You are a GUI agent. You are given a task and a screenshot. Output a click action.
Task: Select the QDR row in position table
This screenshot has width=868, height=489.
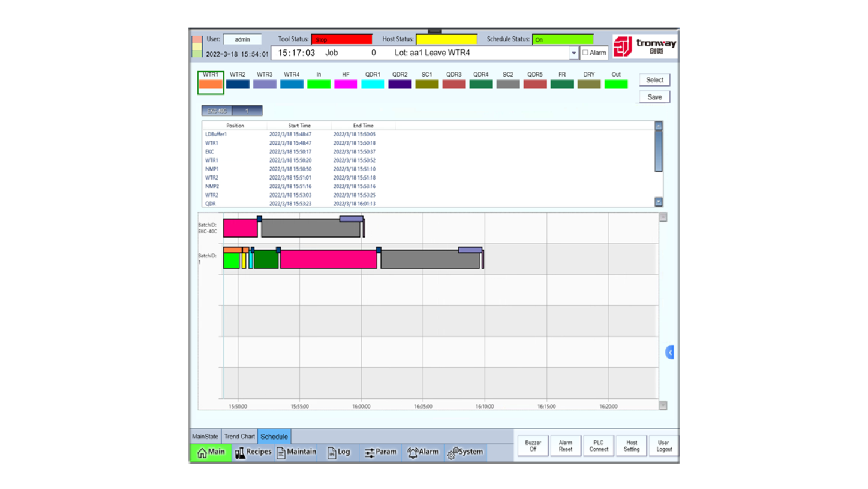click(428, 203)
